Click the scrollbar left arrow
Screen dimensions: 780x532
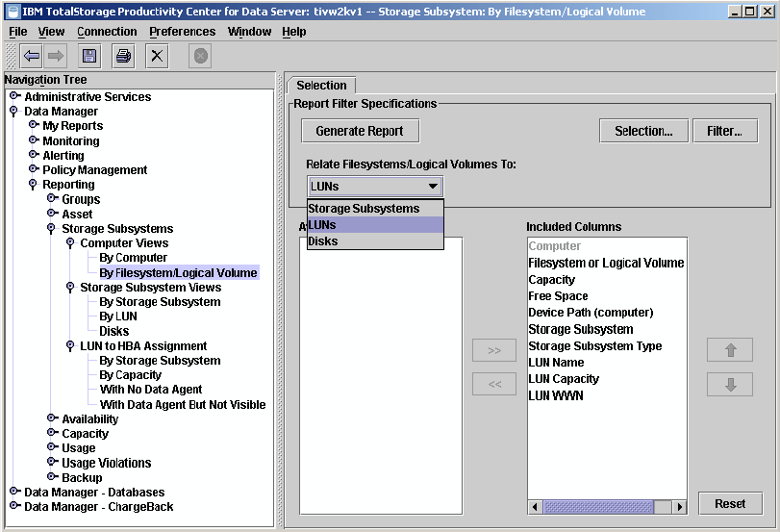(x=536, y=507)
